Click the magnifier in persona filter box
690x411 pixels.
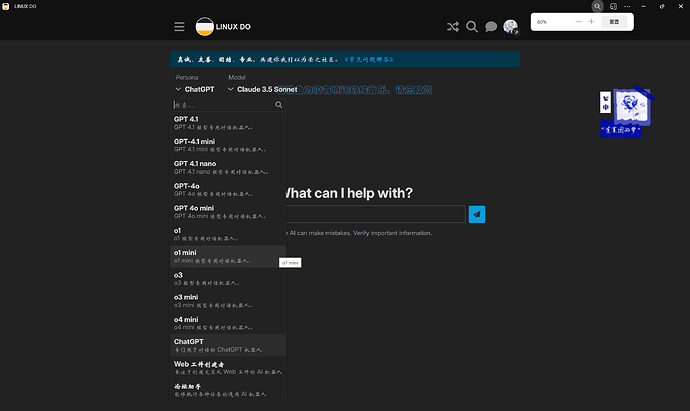pyautogui.click(x=279, y=105)
